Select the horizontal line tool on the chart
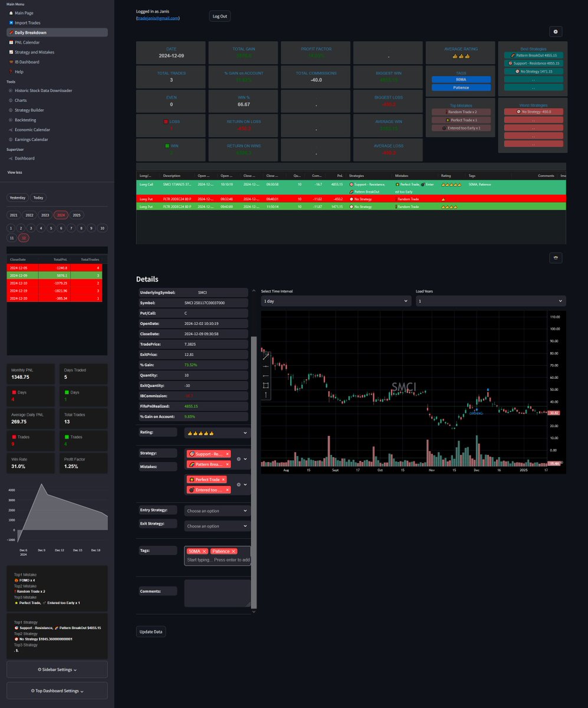The image size is (588, 708). pyautogui.click(x=266, y=366)
